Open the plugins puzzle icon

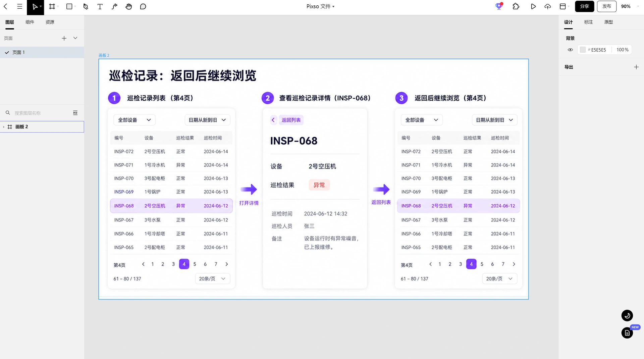[x=516, y=6]
